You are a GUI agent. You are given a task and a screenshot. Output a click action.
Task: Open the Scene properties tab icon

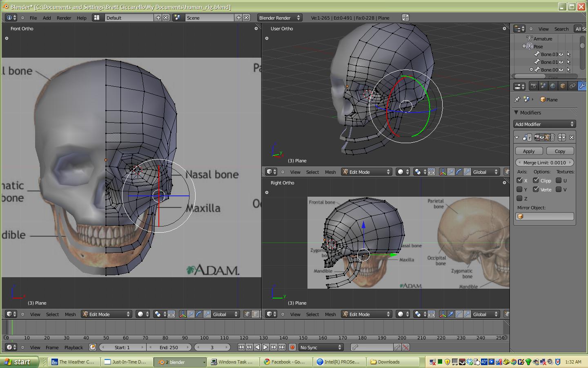click(x=543, y=86)
